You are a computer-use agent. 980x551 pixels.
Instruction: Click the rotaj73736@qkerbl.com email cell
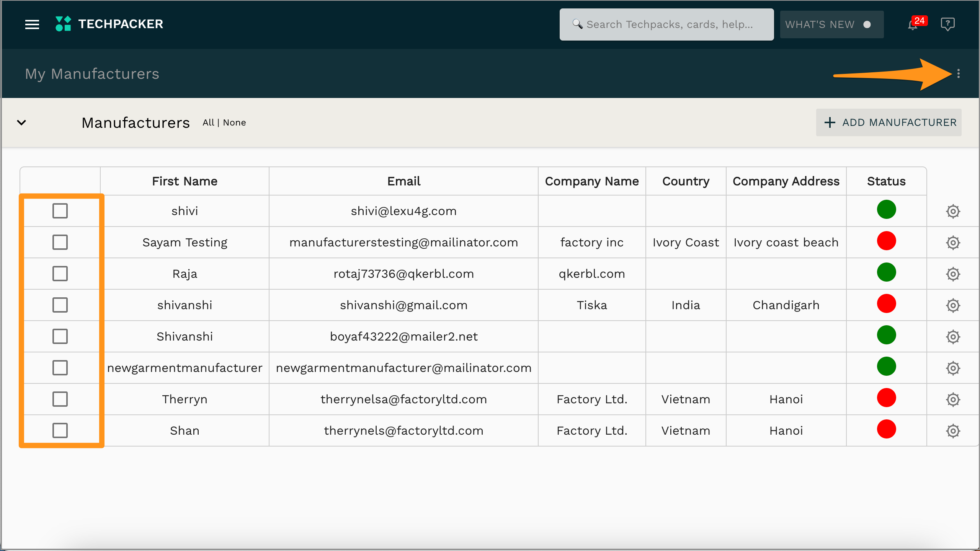point(403,274)
